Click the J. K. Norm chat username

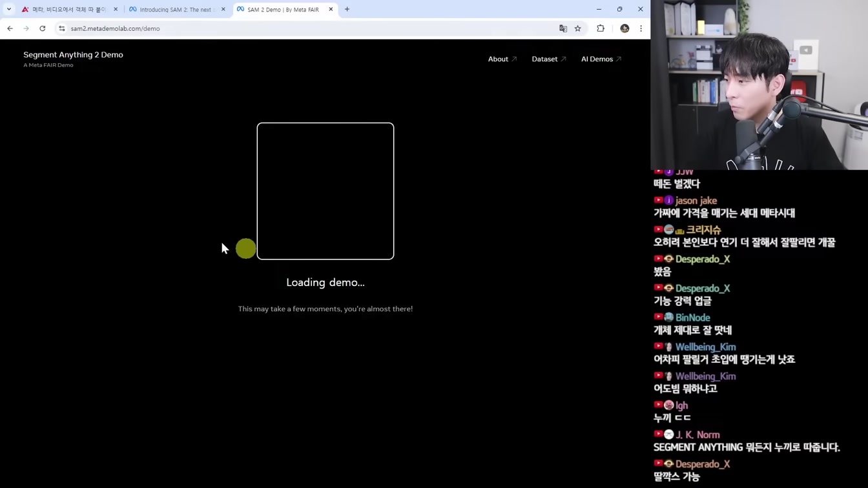[x=697, y=435]
